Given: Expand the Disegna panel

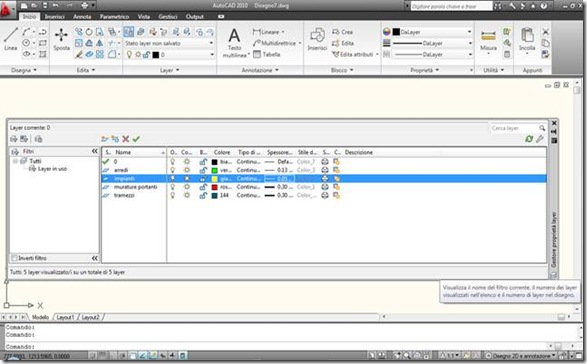Looking at the screenshot, I should (24, 70).
